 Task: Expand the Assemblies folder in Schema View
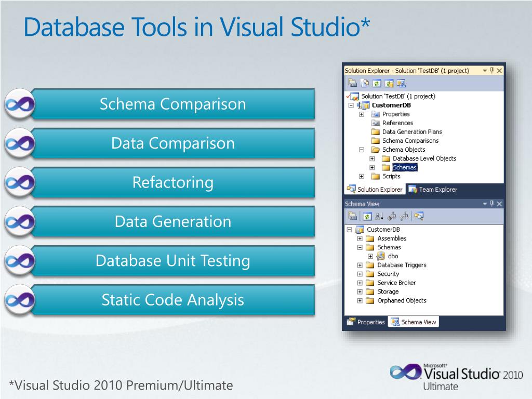pyautogui.click(x=360, y=238)
